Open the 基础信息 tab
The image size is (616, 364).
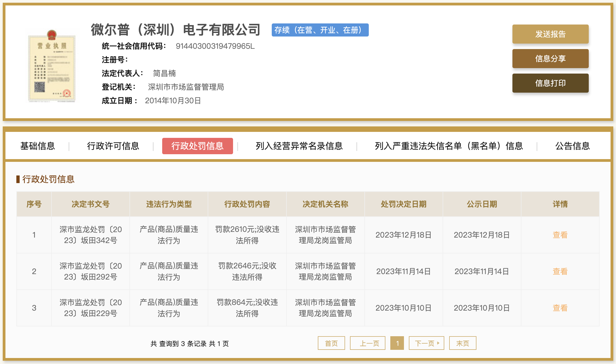tap(38, 146)
